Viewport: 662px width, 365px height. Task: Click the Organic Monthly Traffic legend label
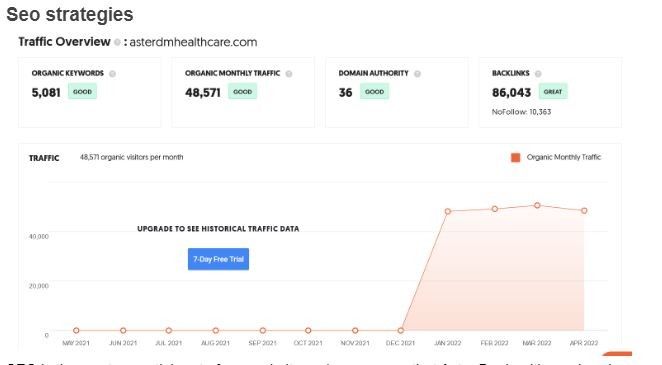coord(564,157)
